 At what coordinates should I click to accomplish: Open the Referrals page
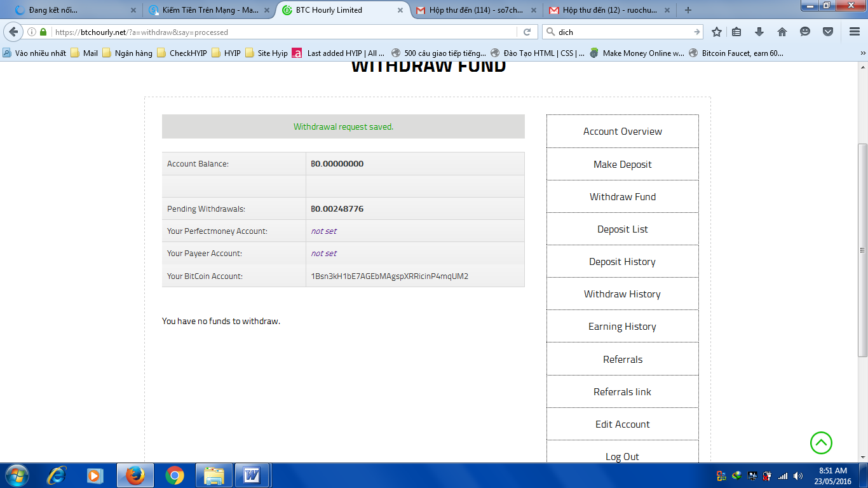(x=623, y=360)
